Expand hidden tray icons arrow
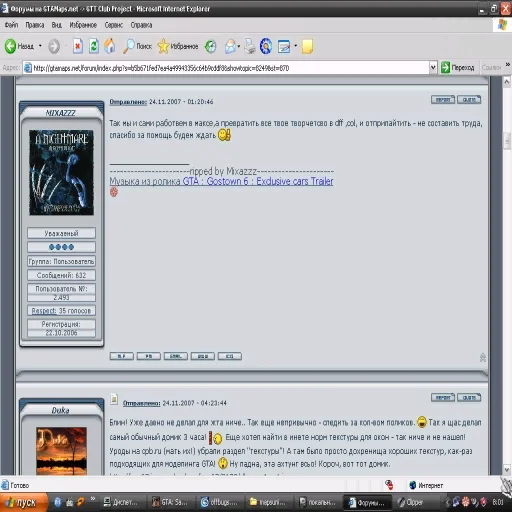The width and height of the screenshot is (512, 512). (448, 502)
